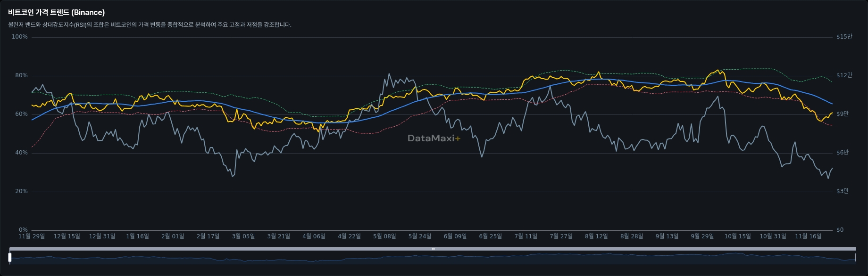Click the 1월 16일 date label
Viewport: 868px width, 276px height.
click(137, 236)
